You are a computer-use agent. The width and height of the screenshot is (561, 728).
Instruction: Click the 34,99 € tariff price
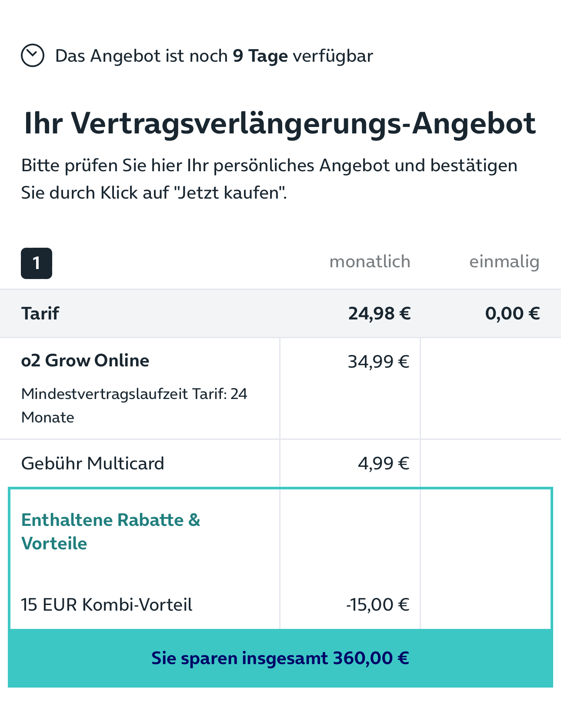tap(378, 362)
